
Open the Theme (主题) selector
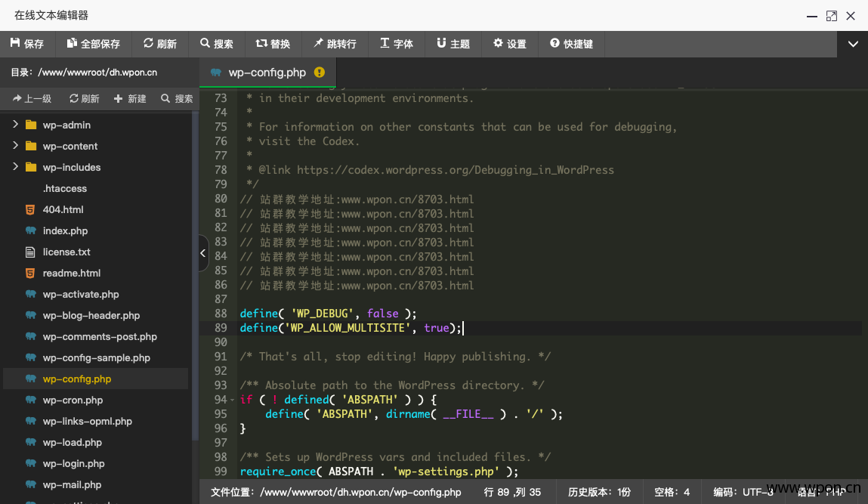(453, 44)
